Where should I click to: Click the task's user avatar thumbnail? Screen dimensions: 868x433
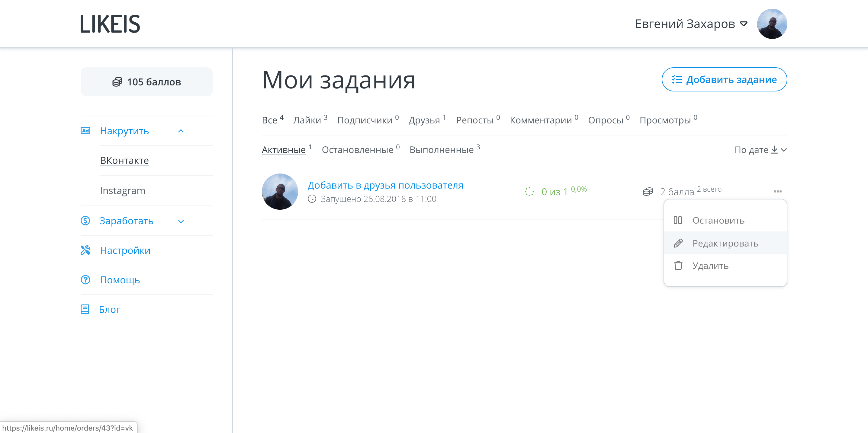coord(280,192)
